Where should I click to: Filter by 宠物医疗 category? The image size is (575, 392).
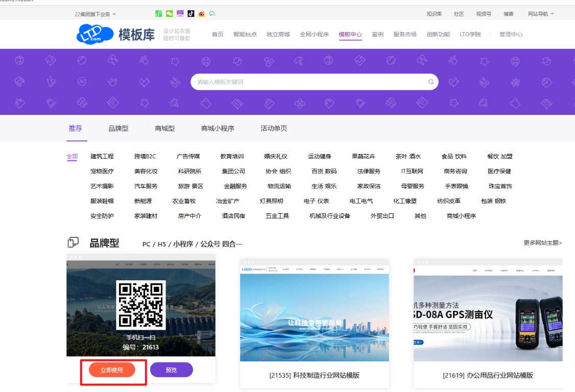pyautogui.click(x=102, y=171)
